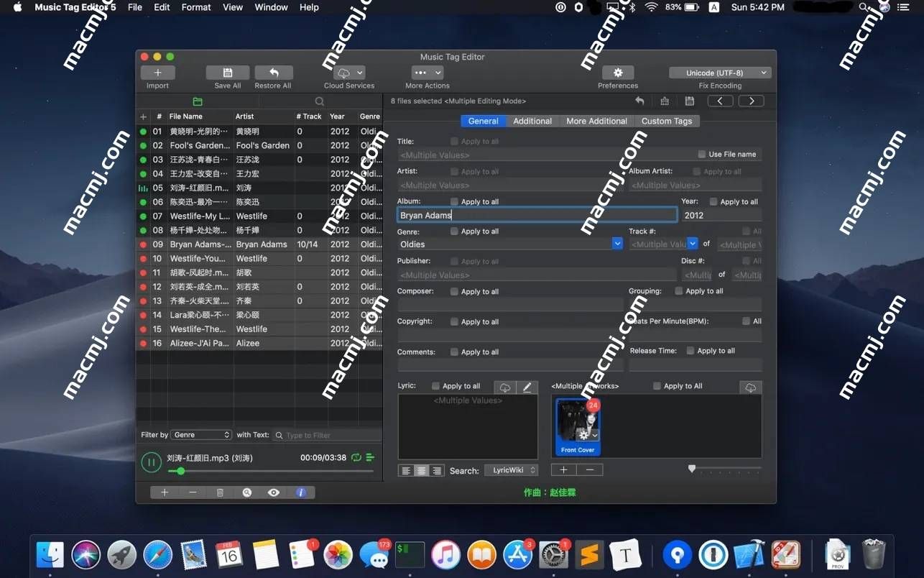Remove file with bottom minus button
This screenshot has height=578, width=924.
[x=193, y=492]
